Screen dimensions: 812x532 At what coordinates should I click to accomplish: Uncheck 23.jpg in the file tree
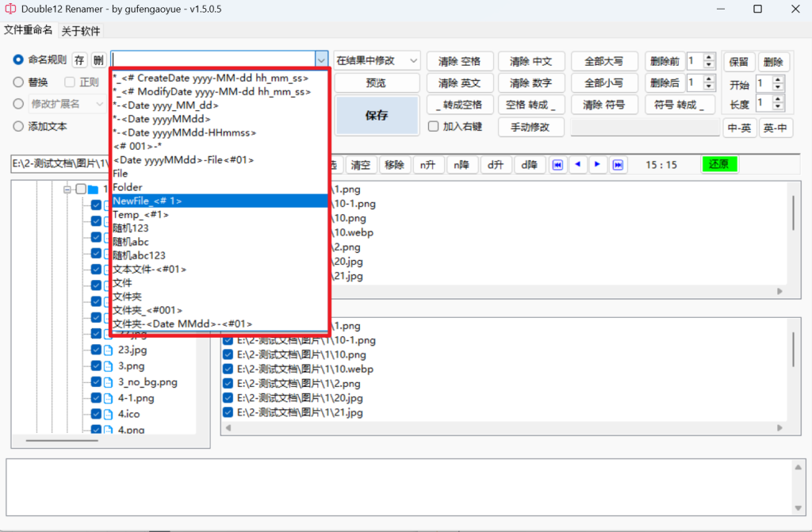pos(96,350)
